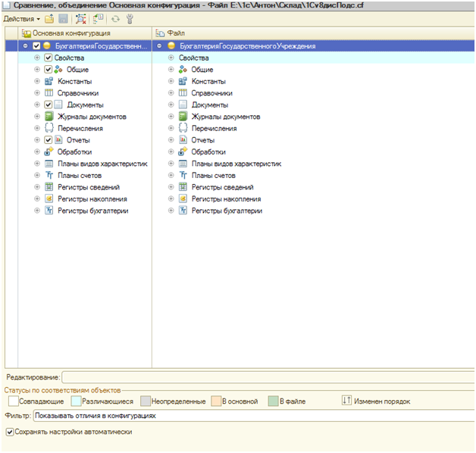Click the object matching settings toolbar icon
Image resolution: width=476 pixels, height=453 pixels.
(x=81, y=19)
